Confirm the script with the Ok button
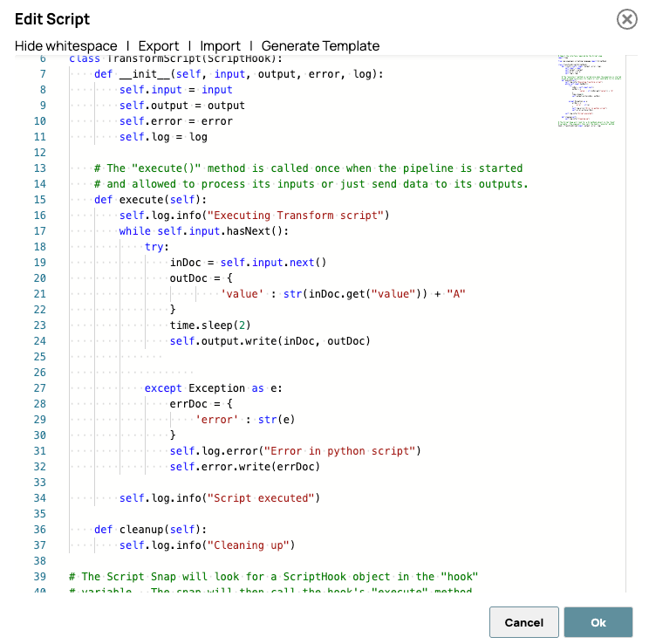 pos(598,622)
